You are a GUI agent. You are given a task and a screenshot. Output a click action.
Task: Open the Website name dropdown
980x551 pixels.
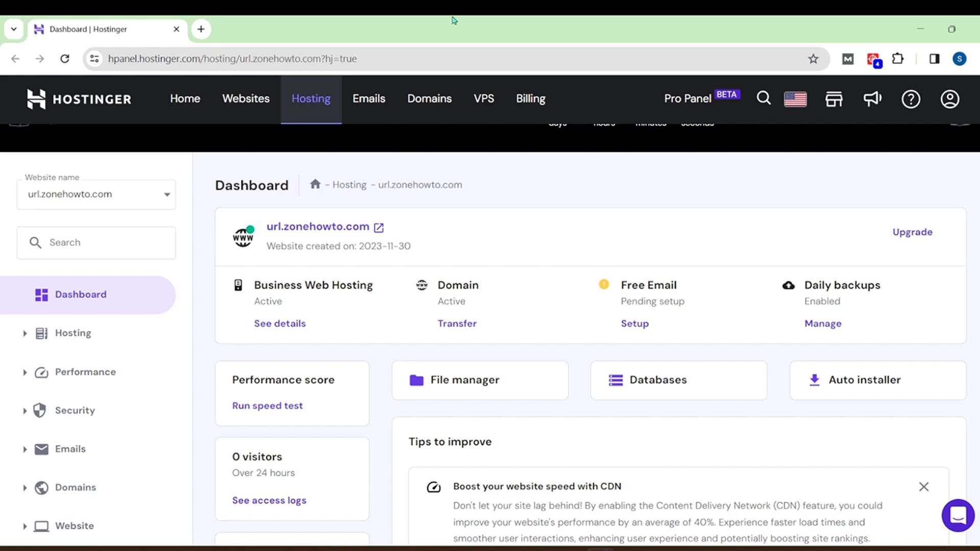click(x=96, y=194)
